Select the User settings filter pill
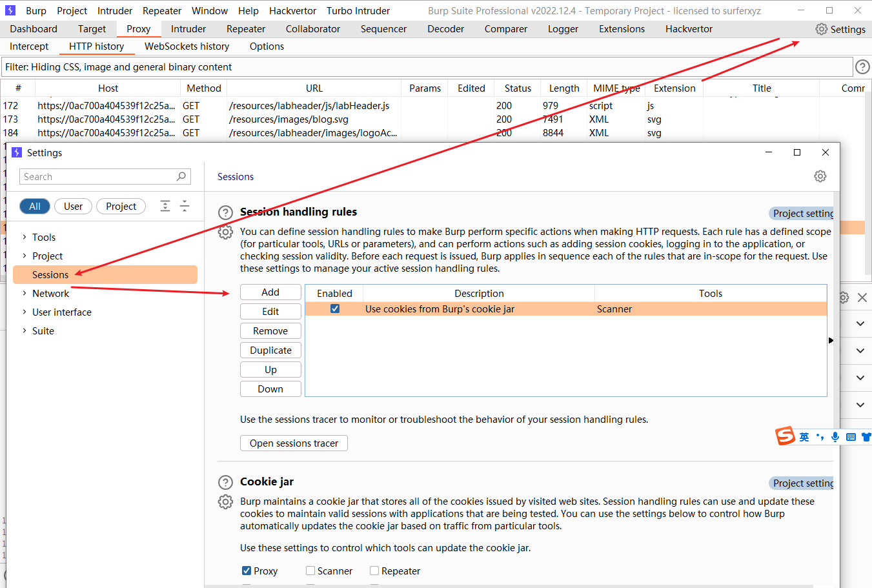The height and width of the screenshot is (588, 872). 73,206
